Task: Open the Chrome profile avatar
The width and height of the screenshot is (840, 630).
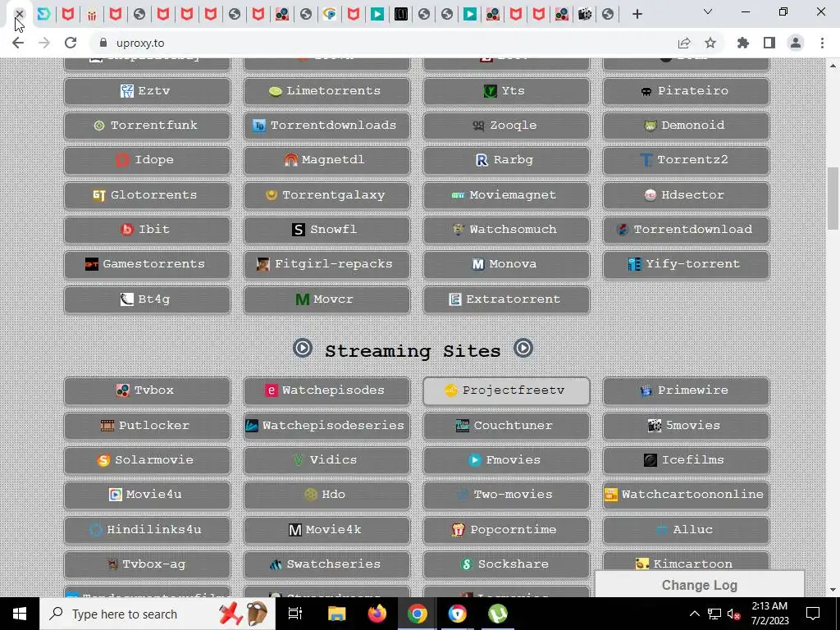Action: (796, 43)
